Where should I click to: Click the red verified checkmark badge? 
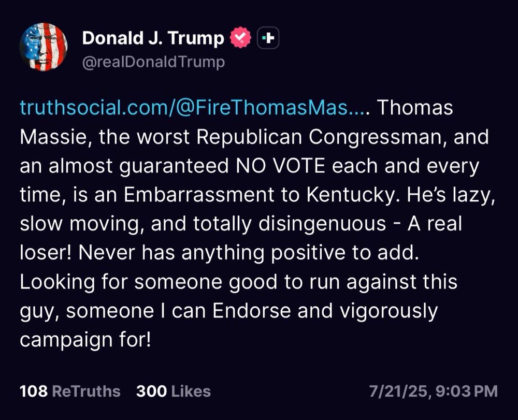pyautogui.click(x=240, y=37)
